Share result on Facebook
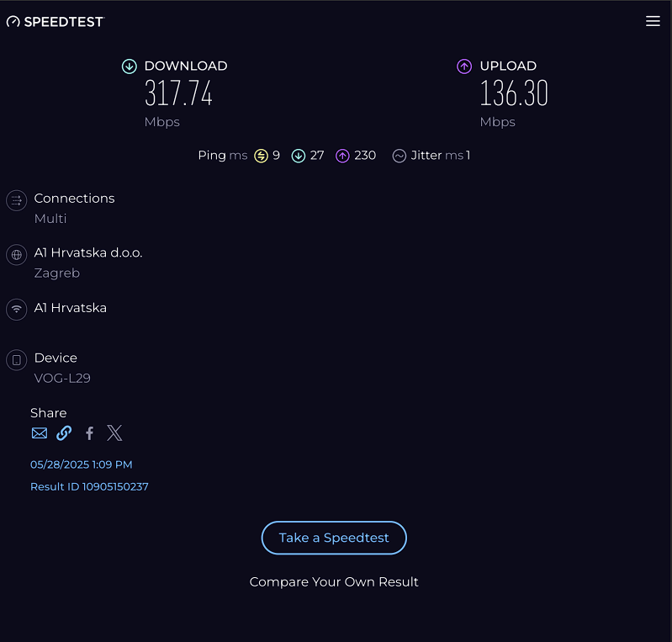The image size is (672, 642). 89,433
